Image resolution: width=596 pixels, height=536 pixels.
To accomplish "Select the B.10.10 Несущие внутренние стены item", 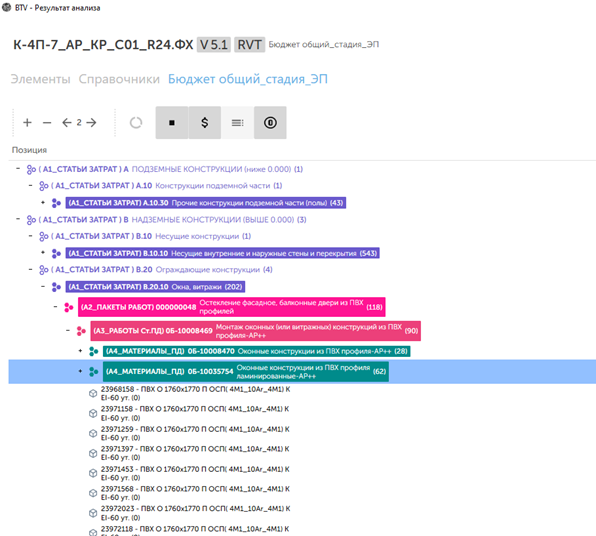I will [222, 253].
